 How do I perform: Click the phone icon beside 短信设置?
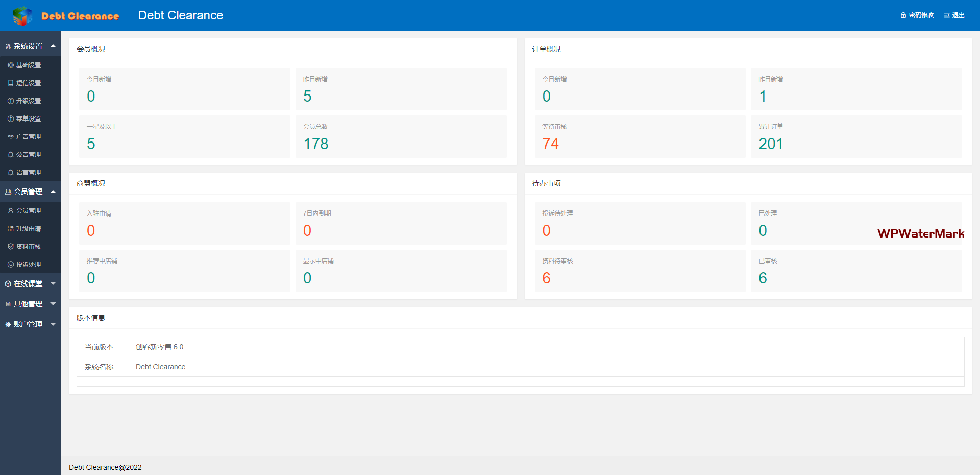[11, 83]
